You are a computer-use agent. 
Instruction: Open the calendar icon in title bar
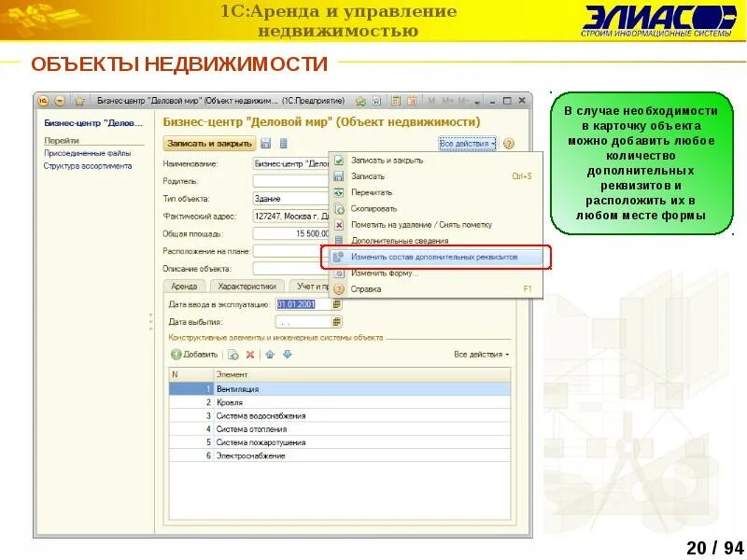click(x=412, y=101)
